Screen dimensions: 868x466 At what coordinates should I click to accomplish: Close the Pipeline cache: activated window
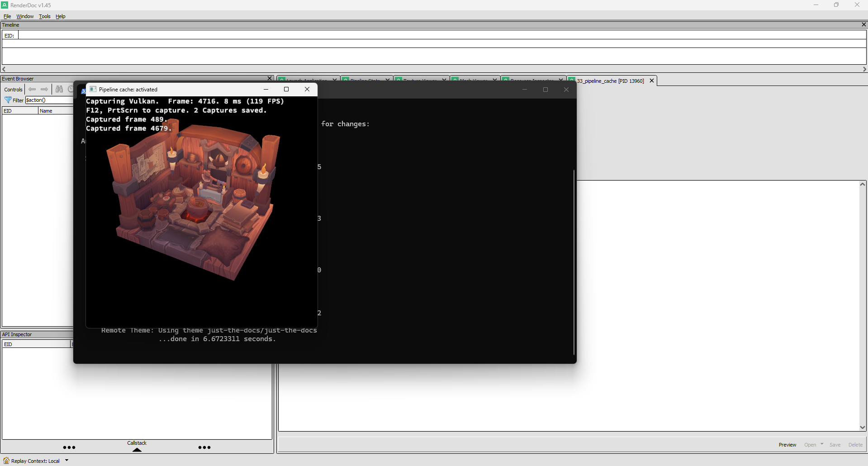click(x=307, y=89)
